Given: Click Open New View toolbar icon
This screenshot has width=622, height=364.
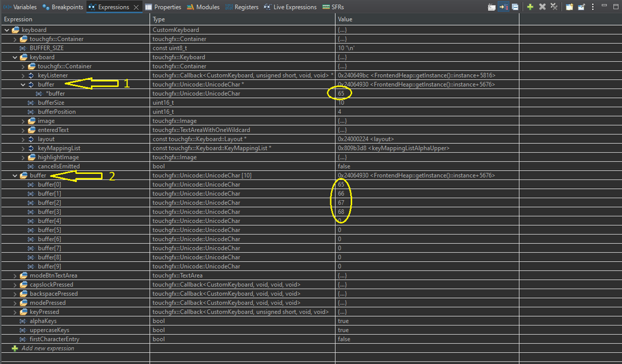Looking at the screenshot, I should pyautogui.click(x=569, y=7).
